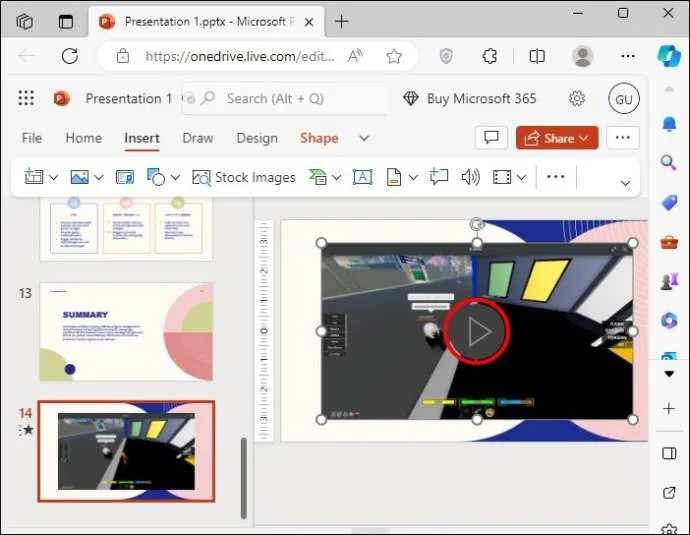Screen dimensions: 690x535
Task: Insert video filmstrip icon
Action: [502, 177]
